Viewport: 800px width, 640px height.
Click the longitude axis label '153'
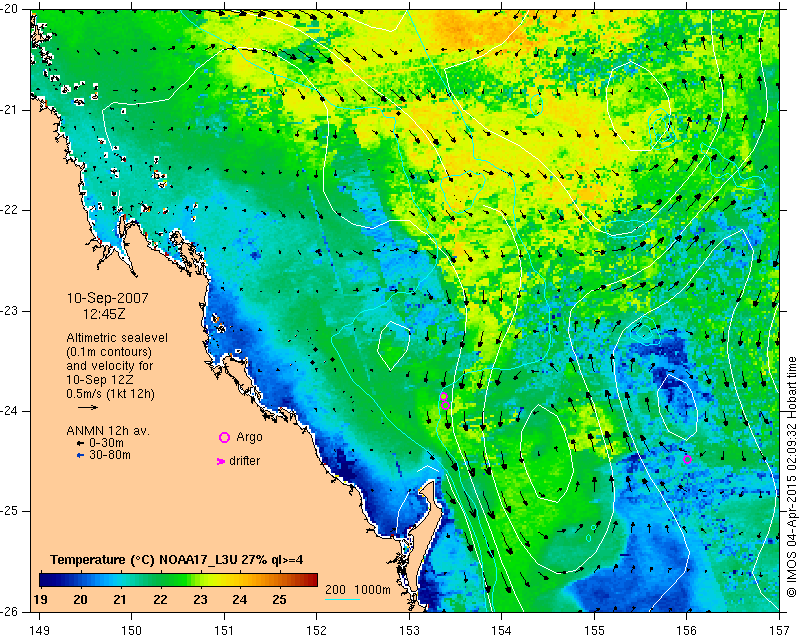point(409,631)
